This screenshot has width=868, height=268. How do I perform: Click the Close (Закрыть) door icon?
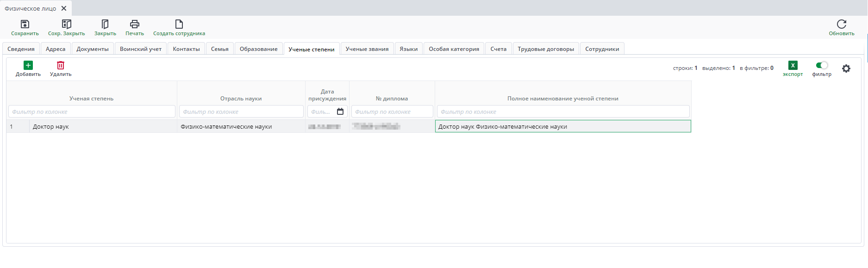[105, 24]
